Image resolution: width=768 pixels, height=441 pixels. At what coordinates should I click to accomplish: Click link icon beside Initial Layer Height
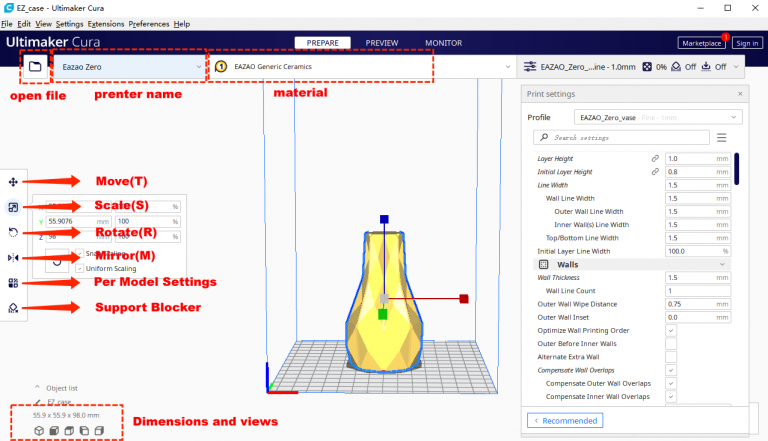(x=655, y=172)
